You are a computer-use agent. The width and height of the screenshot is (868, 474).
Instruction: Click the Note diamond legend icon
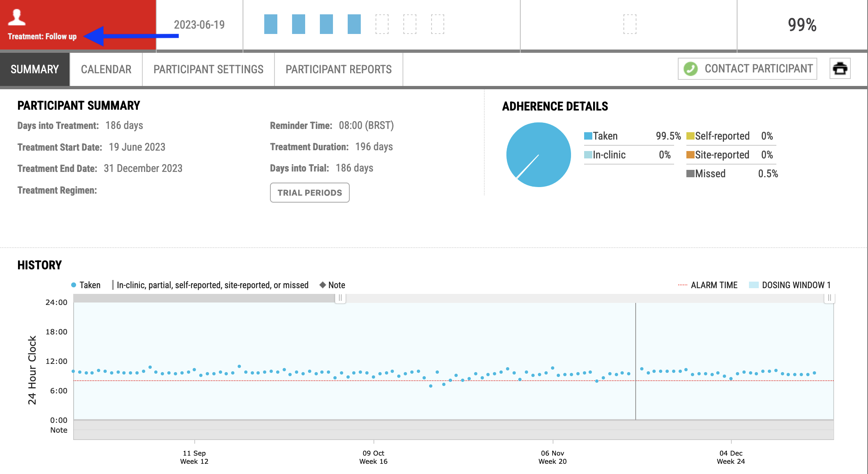323,285
